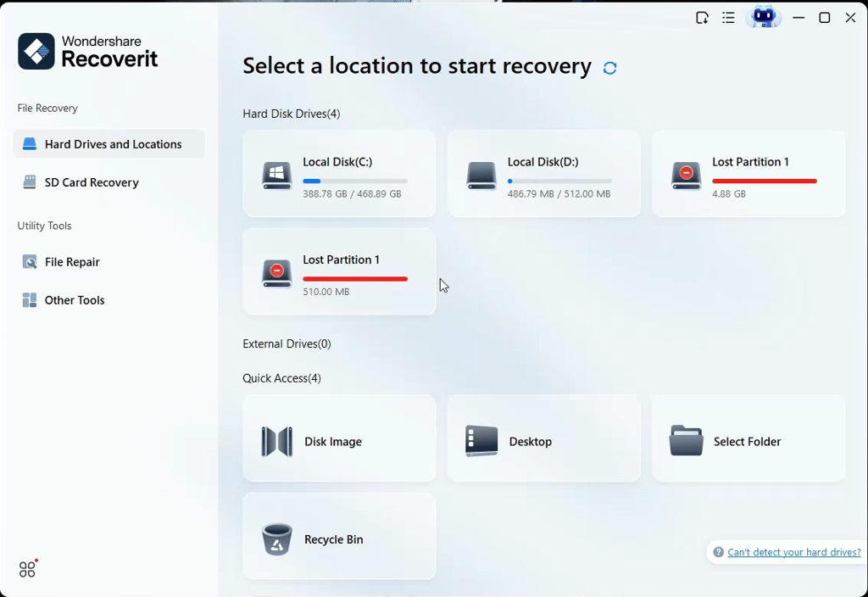Click the four-squares apps icon at bottom left
Screen dimensions: 868x597
27,569
